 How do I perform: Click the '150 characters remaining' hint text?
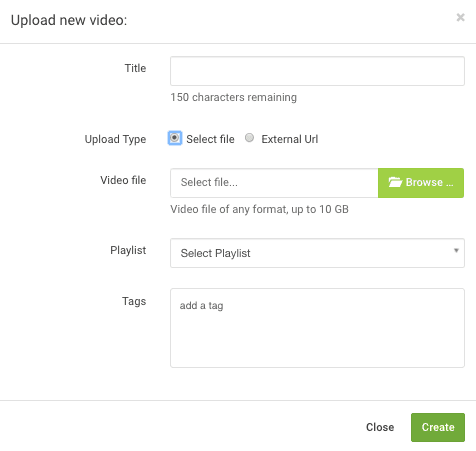[x=233, y=97]
